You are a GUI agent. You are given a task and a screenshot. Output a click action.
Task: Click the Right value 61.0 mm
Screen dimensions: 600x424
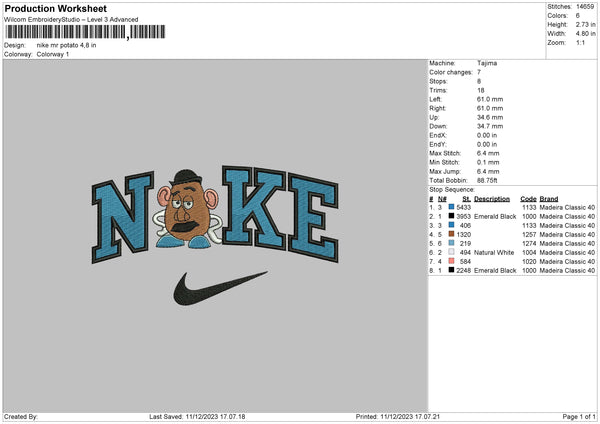490,108
